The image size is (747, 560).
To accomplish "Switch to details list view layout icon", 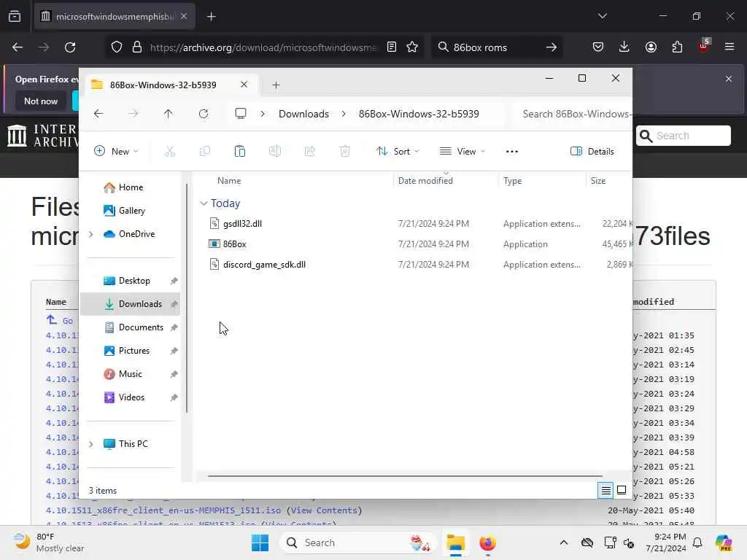I will point(605,490).
